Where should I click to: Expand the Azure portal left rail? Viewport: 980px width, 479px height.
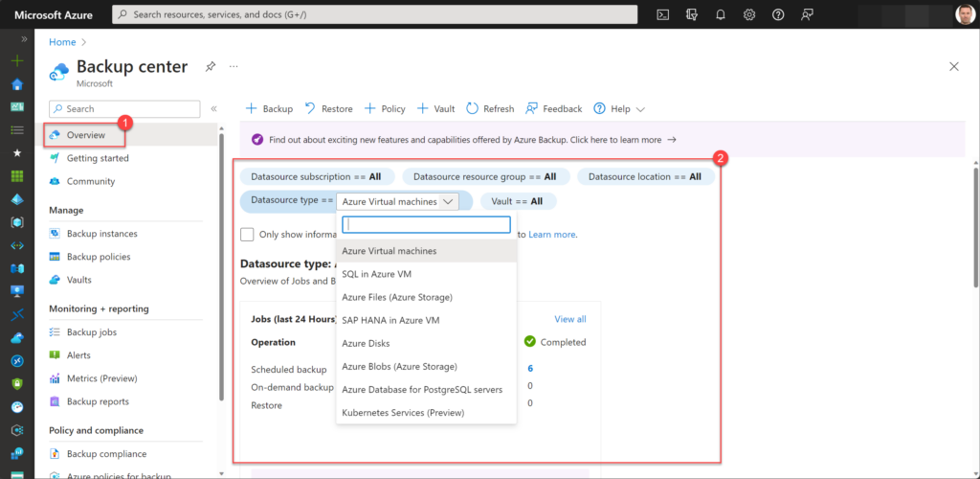24,38
